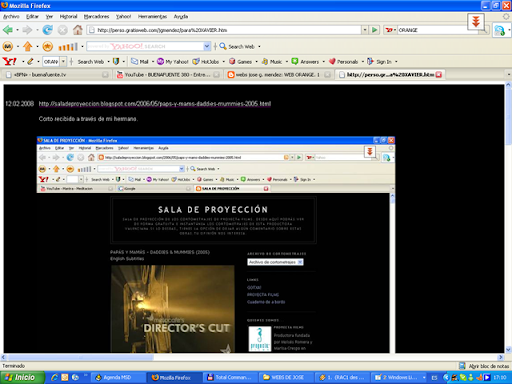Switch to the buenafuente.tv tab
This screenshot has height=384, width=512.
click(57, 75)
